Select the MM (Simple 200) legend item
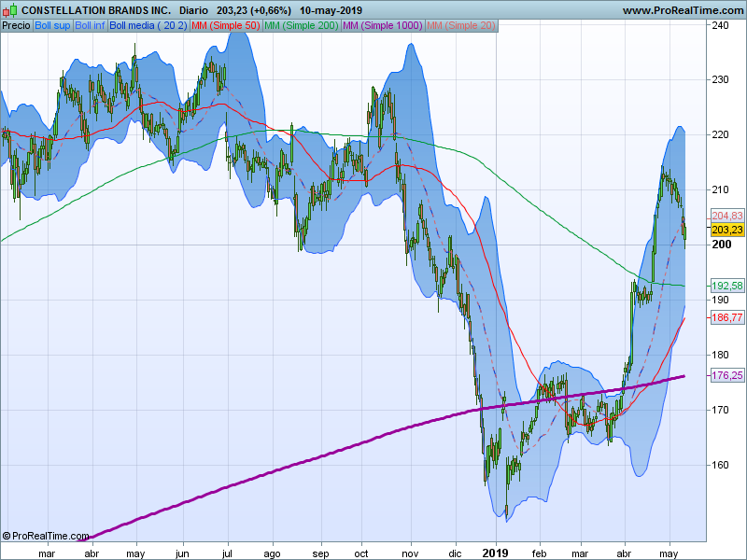Viewport: 747px width, 560px height. click(301, 26)
